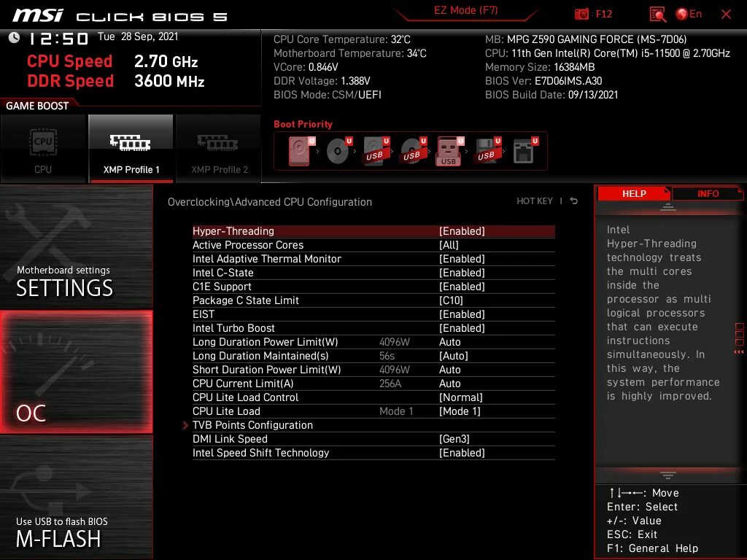The height and width of the screenshot is (560, 747).
Task: Click the 56s Long Duration Maintained value
Action: point(387,356)
